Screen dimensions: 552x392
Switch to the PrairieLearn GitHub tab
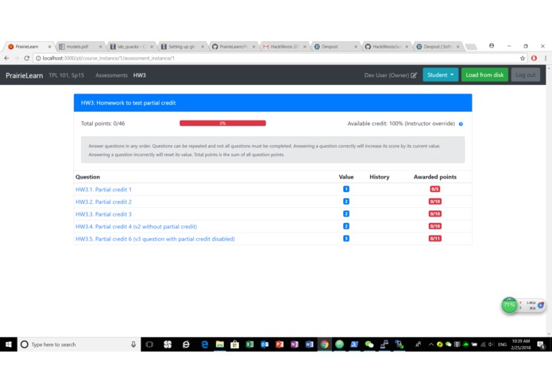click(233, 46)
